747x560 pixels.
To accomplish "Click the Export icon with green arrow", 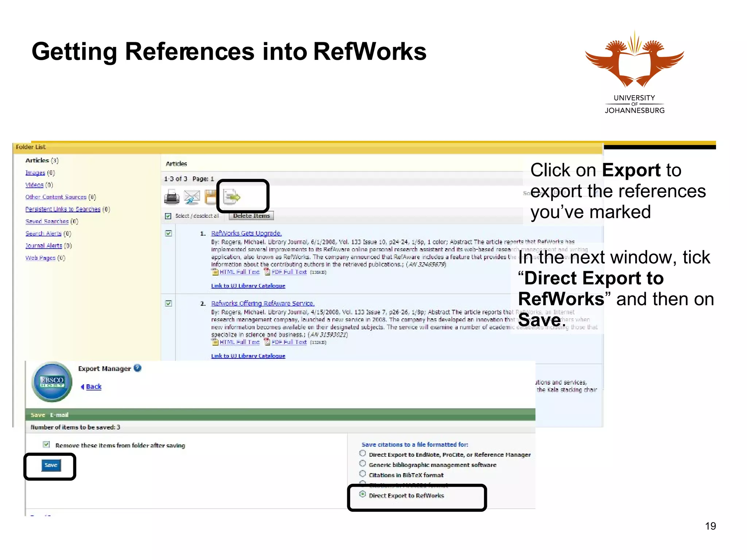I will point(232,197).
